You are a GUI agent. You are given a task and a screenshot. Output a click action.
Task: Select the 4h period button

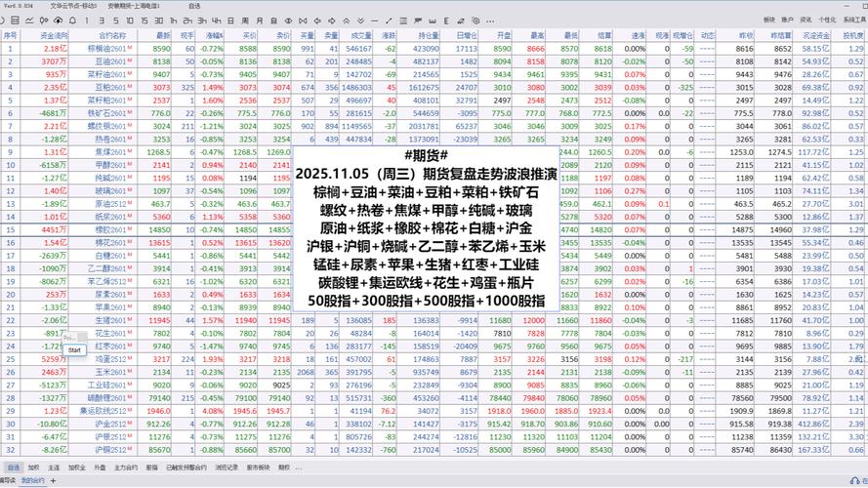point(217,20)
